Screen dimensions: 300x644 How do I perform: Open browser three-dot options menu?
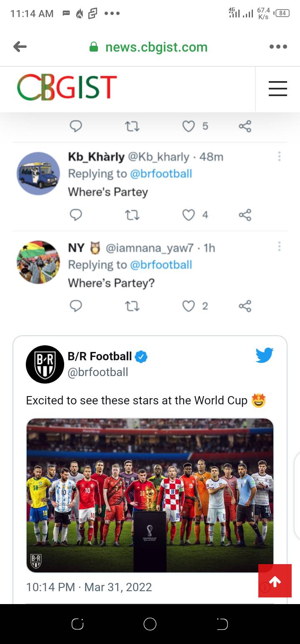[278, 47]
